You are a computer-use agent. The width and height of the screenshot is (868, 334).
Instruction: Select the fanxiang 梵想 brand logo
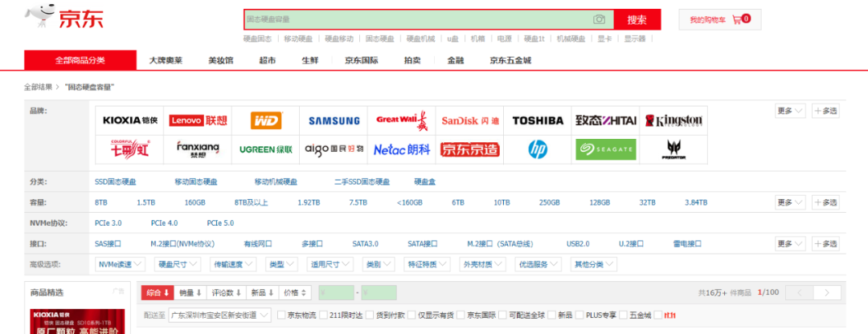coord(198,149)
